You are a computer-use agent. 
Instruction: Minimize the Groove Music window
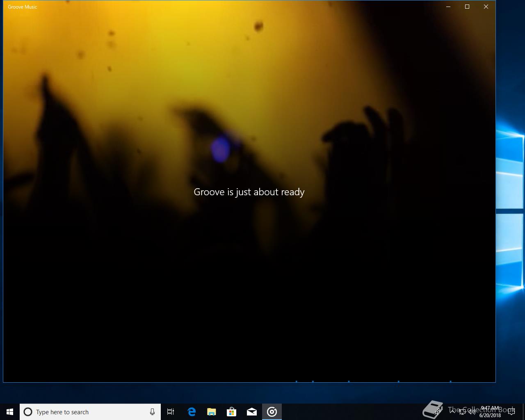(x=448, y=7)
